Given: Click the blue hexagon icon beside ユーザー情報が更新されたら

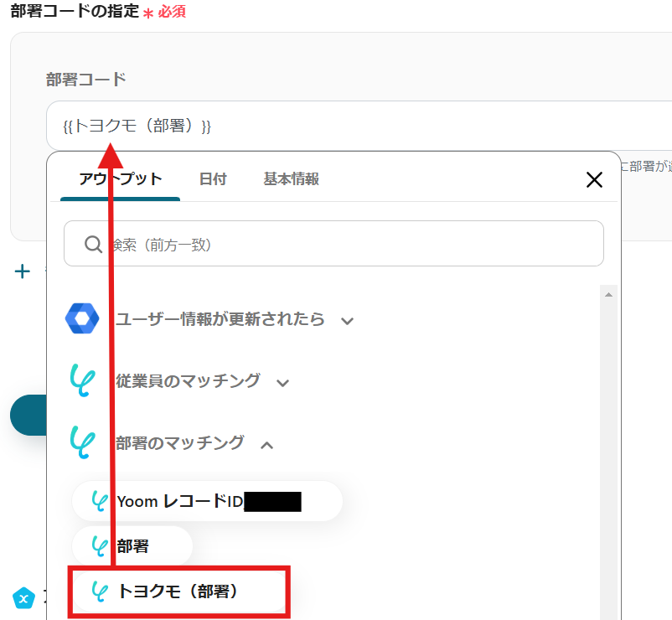Looking at the screenshot, I should [82, 318].
